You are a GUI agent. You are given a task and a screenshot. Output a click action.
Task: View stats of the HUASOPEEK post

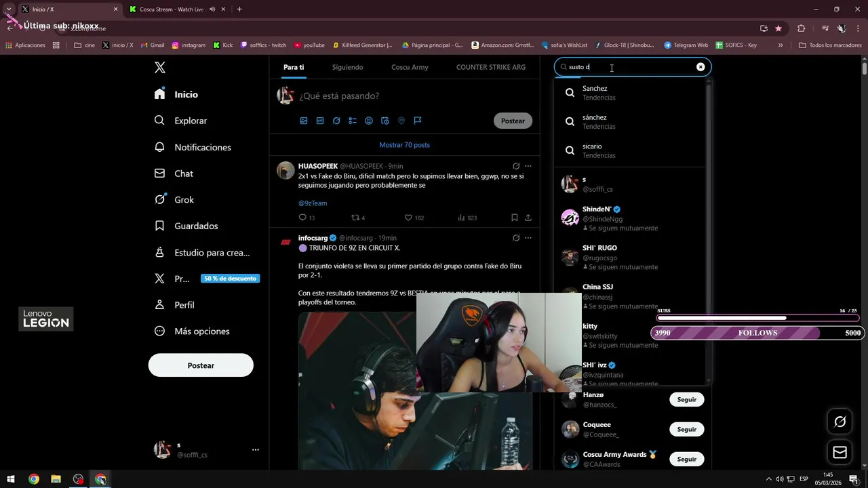tap(467, 218)
